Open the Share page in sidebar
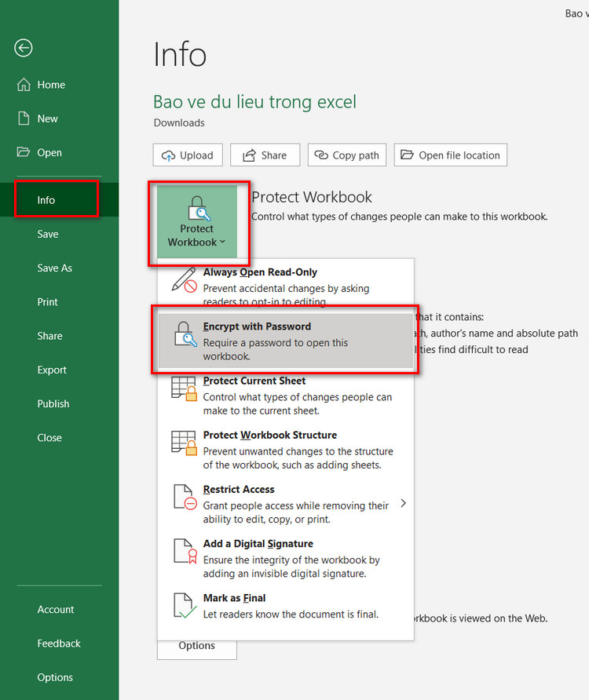Viewport: 589px width, 700px height. (60, 335)
